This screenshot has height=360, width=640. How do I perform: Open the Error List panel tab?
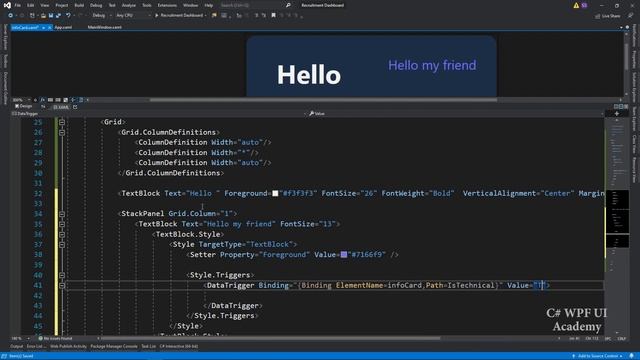pyautogui.click(x=36, y=347)
